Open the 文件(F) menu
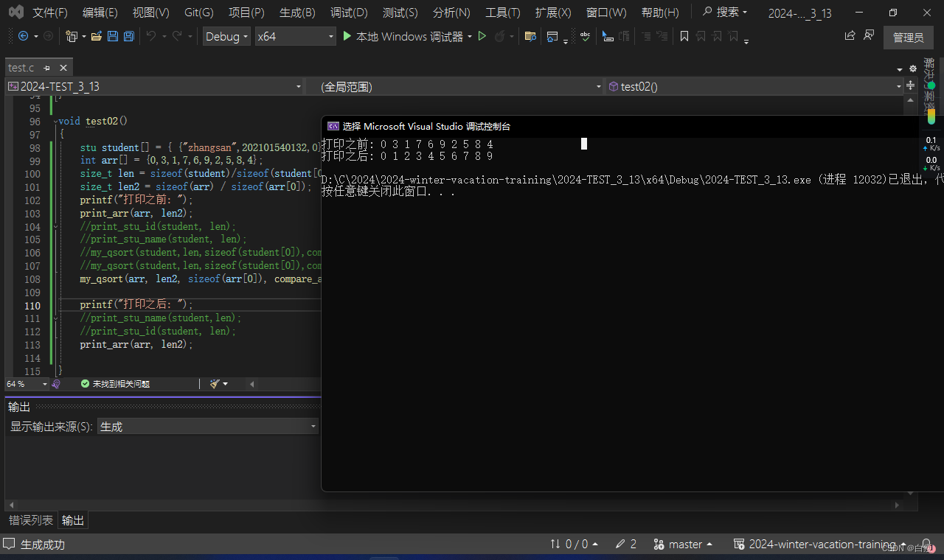 coord(50,13)
